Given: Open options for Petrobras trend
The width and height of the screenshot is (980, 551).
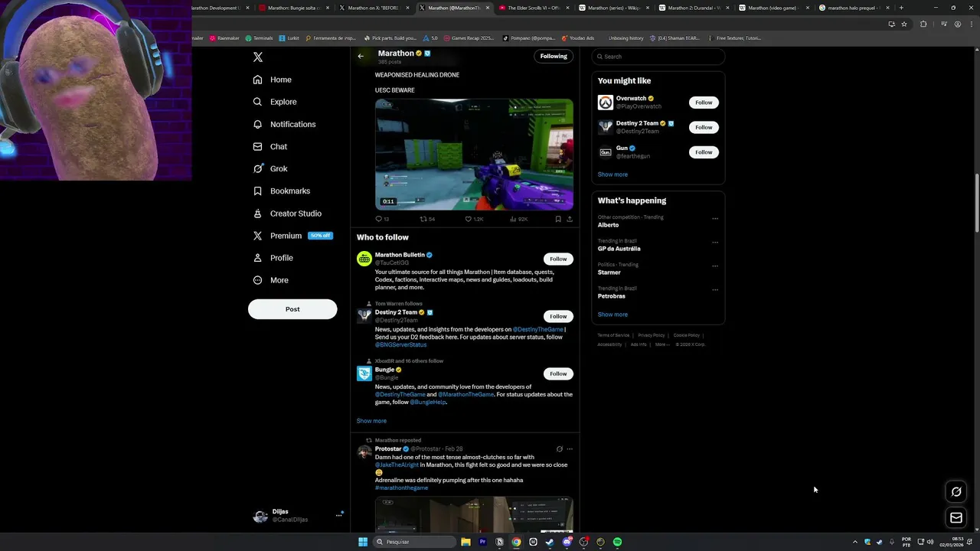Looking at the screenshot, I should (715, 289).
